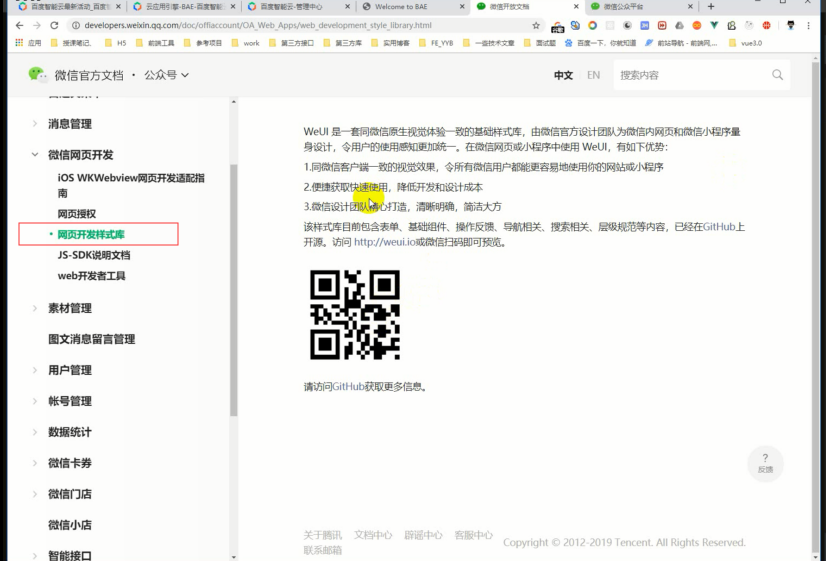
Task: Open 文档中心 footer link
Action: (373, 535)
